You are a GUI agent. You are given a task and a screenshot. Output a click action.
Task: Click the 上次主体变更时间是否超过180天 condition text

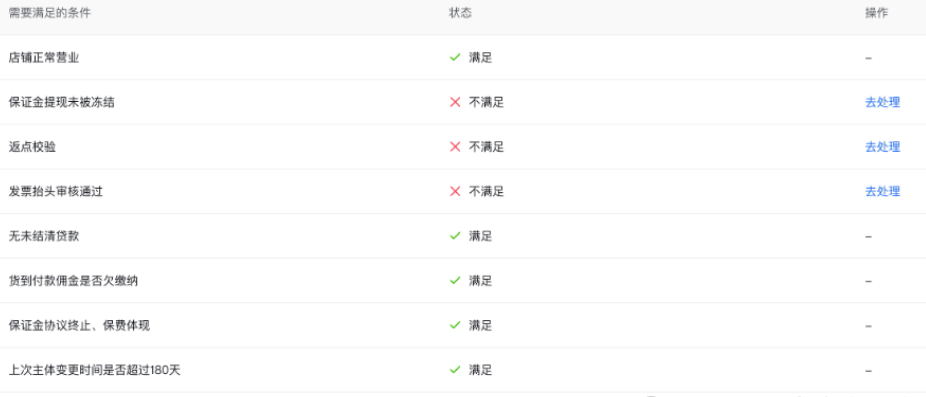[x=94, y=370]
